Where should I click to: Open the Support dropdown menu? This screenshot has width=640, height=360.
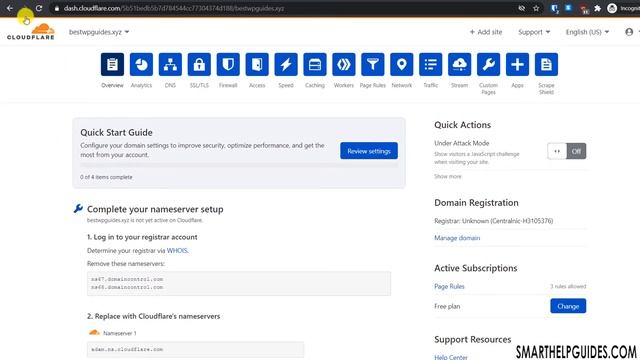point(534,32)
